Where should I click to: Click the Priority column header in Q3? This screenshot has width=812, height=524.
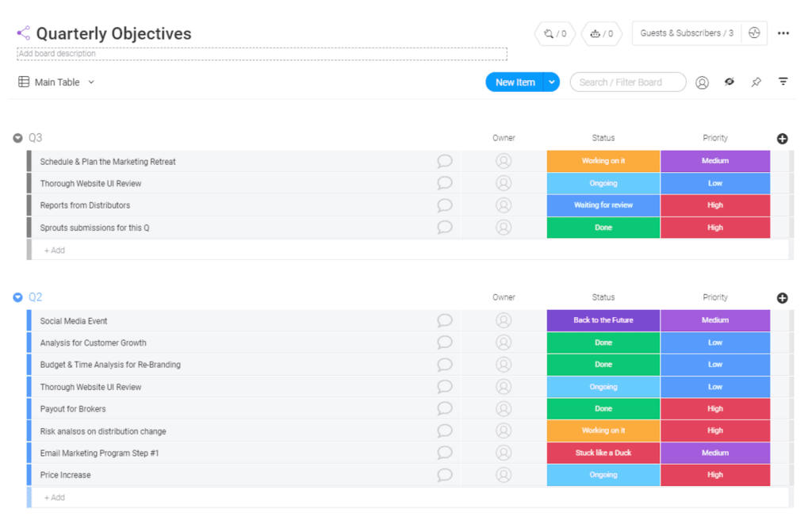point(715,138)
